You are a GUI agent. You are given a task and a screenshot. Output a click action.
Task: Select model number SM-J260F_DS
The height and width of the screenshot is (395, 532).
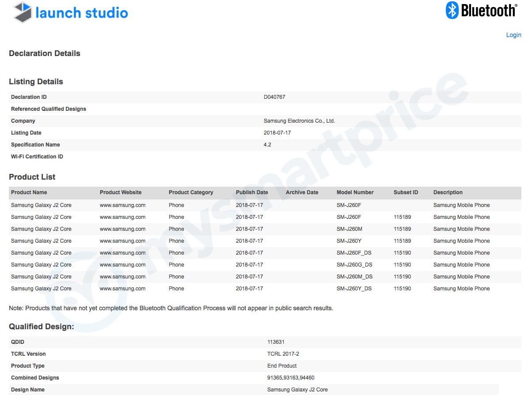pos(354,253)
